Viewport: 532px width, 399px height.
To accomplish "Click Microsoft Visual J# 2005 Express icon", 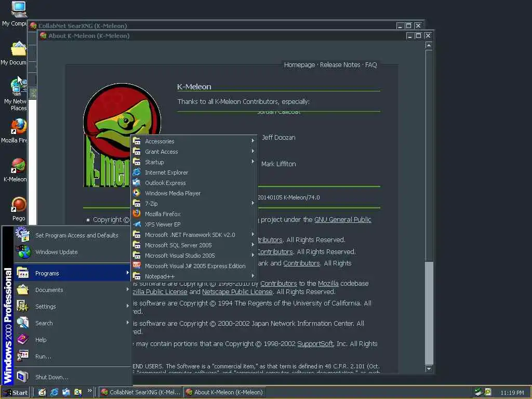I will pos(137,265).
